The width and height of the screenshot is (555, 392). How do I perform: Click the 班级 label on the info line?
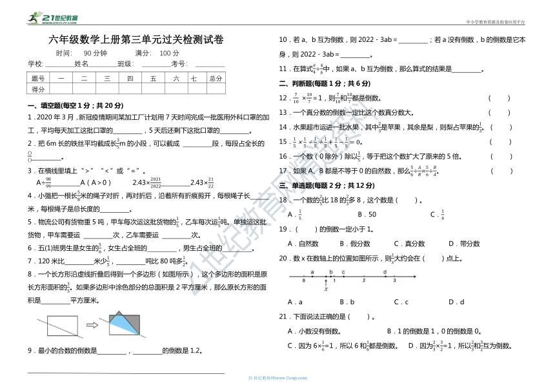pos(125,64)
